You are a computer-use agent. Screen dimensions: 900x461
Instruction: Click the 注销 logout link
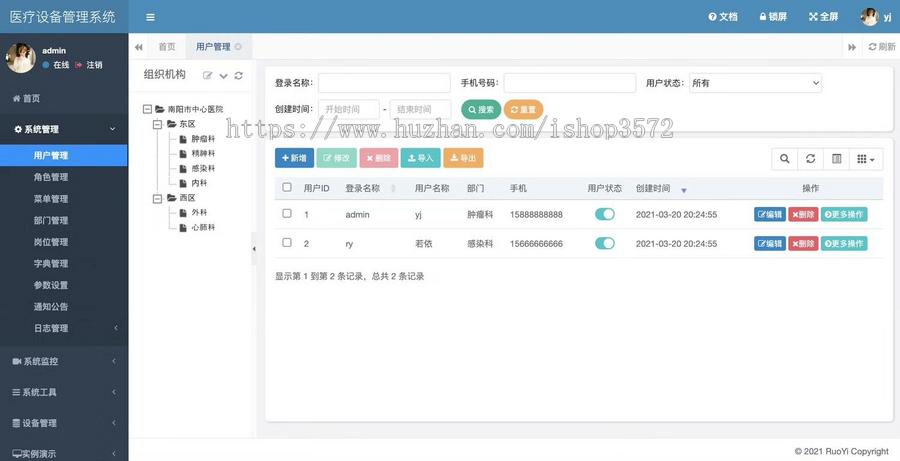(89, 65)
